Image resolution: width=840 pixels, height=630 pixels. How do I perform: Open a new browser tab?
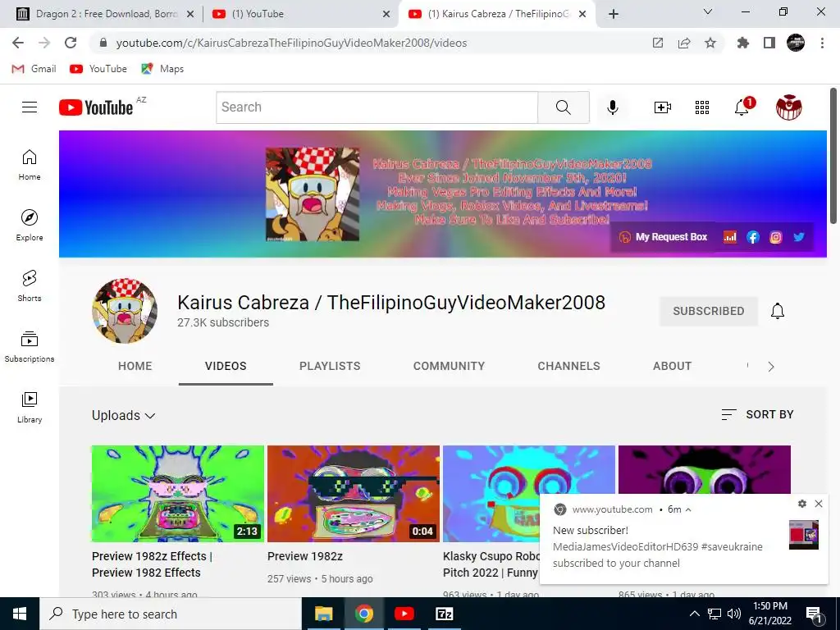coord(614,14)
